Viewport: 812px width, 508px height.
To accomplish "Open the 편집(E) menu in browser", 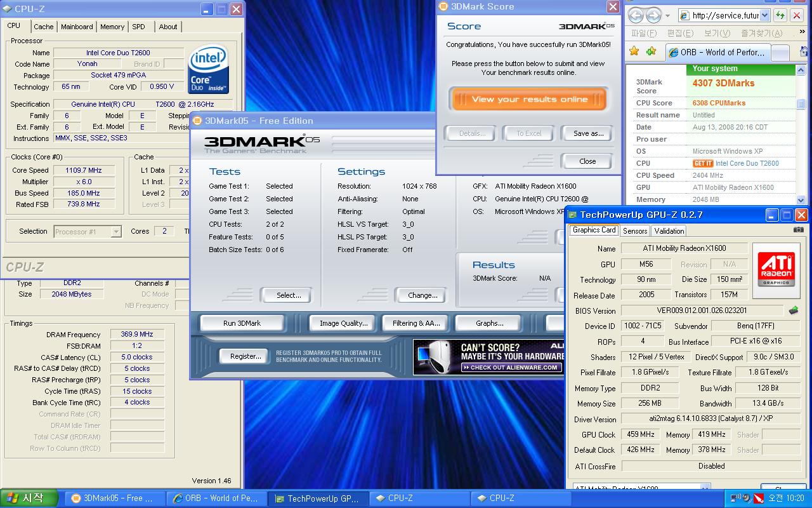I will [x=680, y=33].
